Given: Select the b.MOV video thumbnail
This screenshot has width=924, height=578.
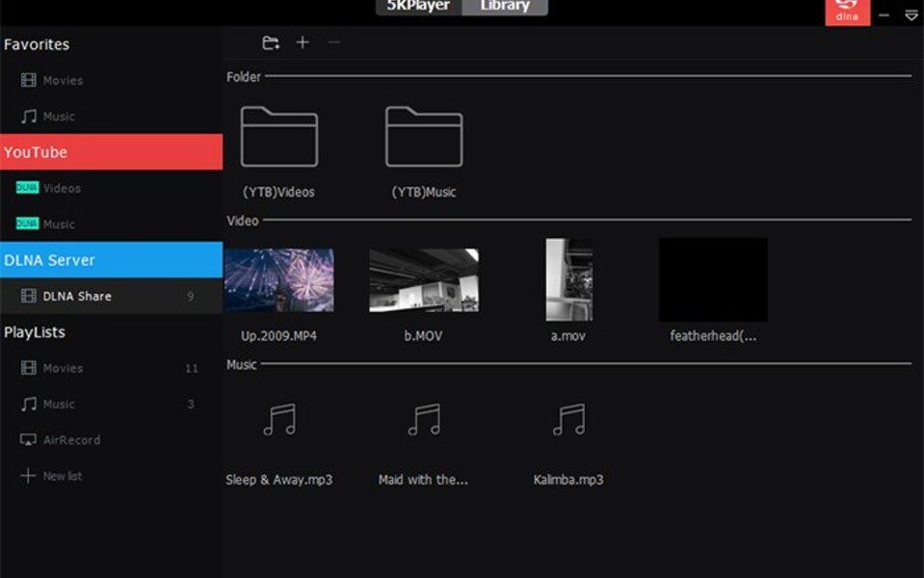Looking at the screenshot, I should pos(424,280).
